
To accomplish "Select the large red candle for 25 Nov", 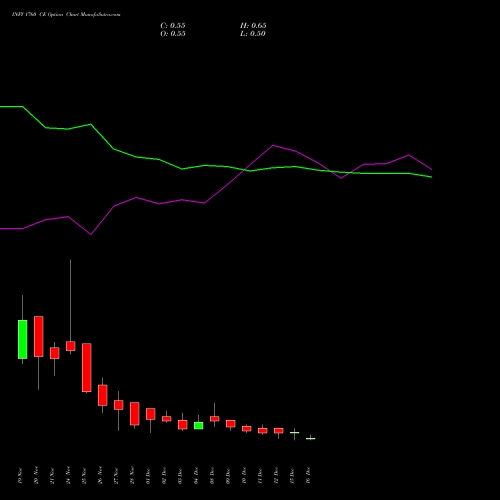I will pyautogui.click(x=87, y=367).
